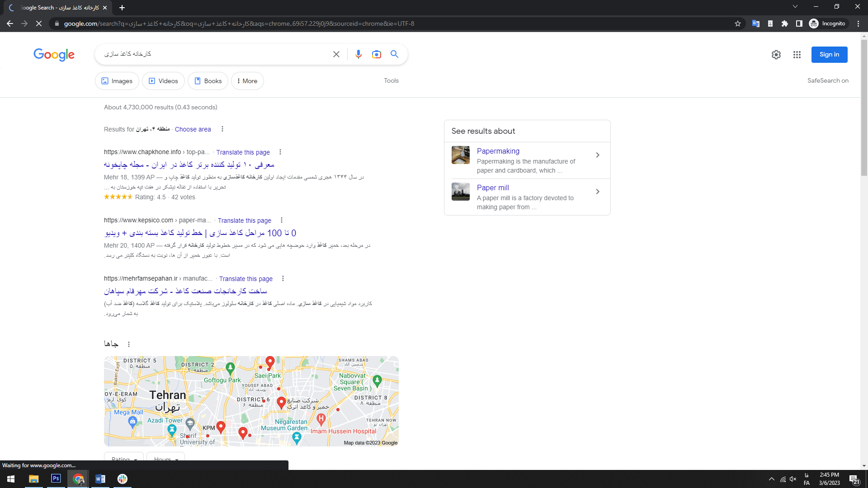868x488 pixels.
Task: Switch to Videos results
Action: point(163,81)
